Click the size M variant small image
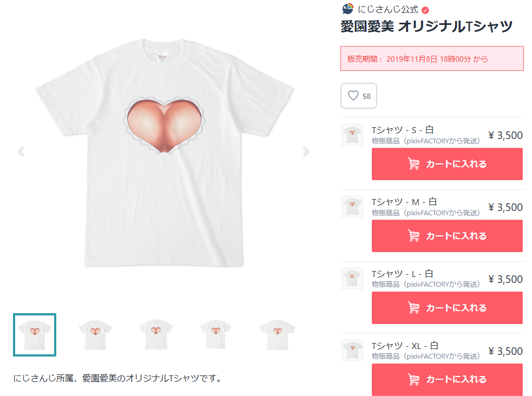The height and width of the screenshot is (396, 532). [x=352, y=207]
